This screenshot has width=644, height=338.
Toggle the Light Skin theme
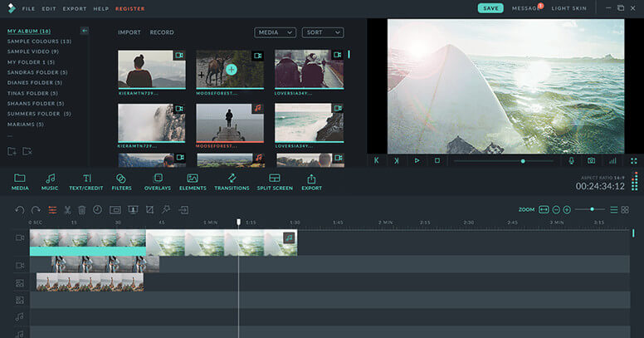[568, 8]
